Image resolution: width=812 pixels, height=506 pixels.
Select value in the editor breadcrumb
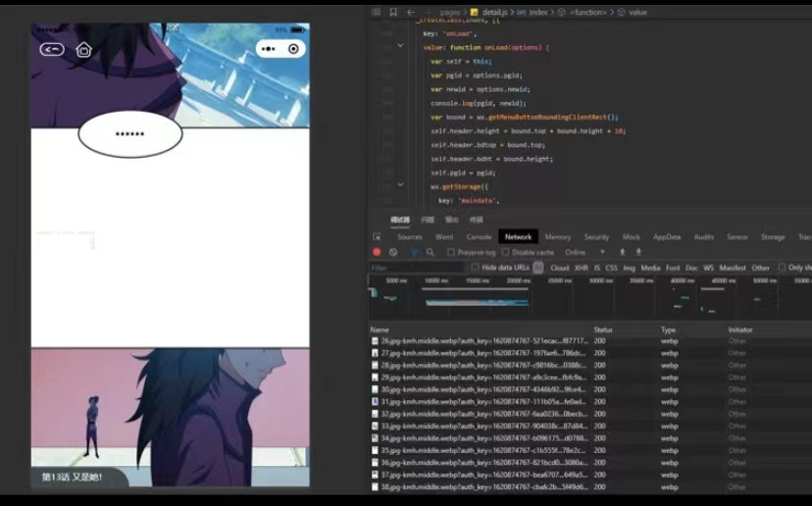tap(637, 12)
